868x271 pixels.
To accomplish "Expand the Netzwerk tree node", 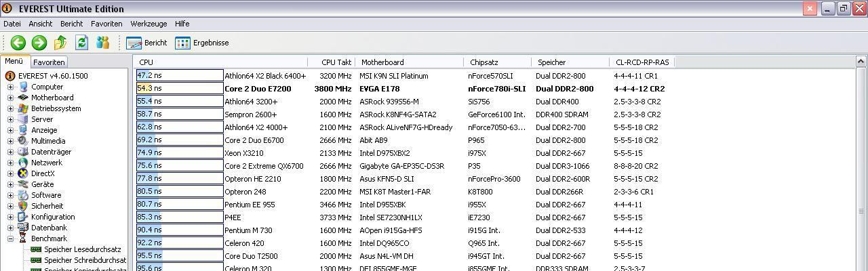I will [x=10, y=163].
